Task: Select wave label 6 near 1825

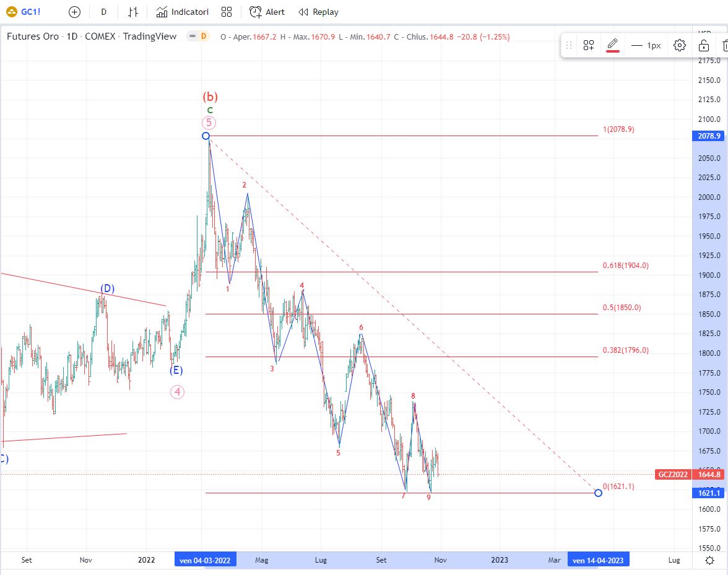Action: click(x=362, y=327)
